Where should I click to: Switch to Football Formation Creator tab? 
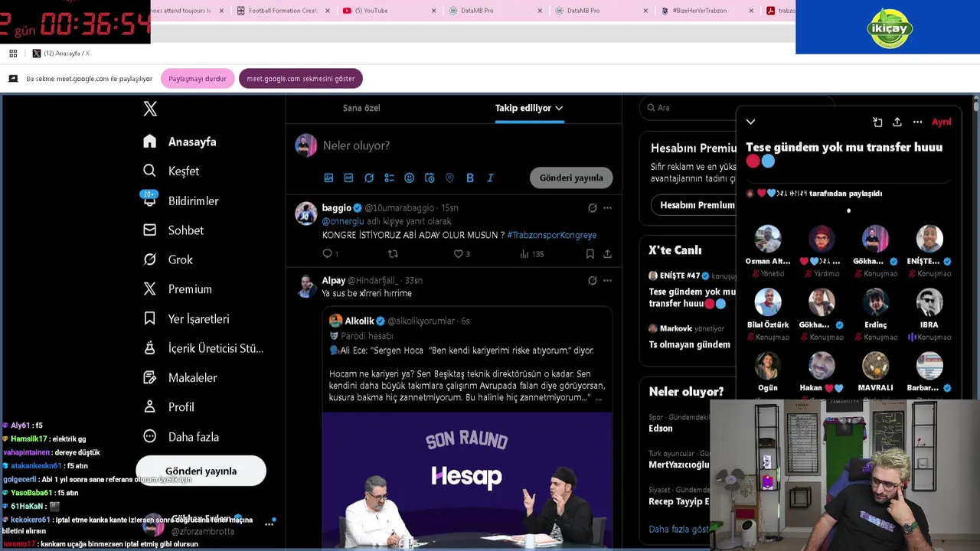pyautogui.click(x=283, y=11)
